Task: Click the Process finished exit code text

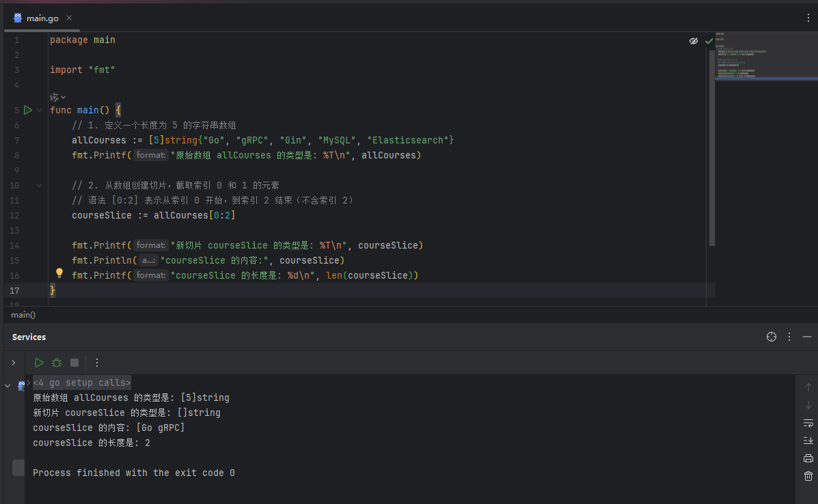Action: click(x=133, y=473)
